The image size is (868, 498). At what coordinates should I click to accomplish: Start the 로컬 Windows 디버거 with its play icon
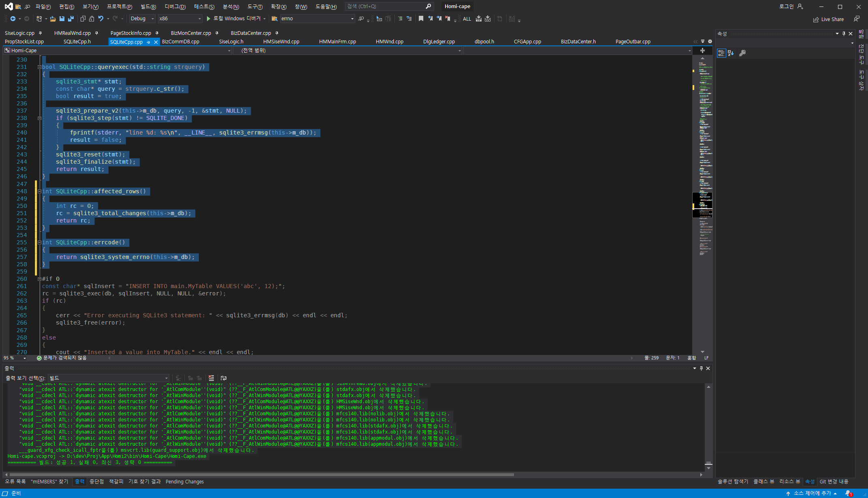[x=209, y=19]
